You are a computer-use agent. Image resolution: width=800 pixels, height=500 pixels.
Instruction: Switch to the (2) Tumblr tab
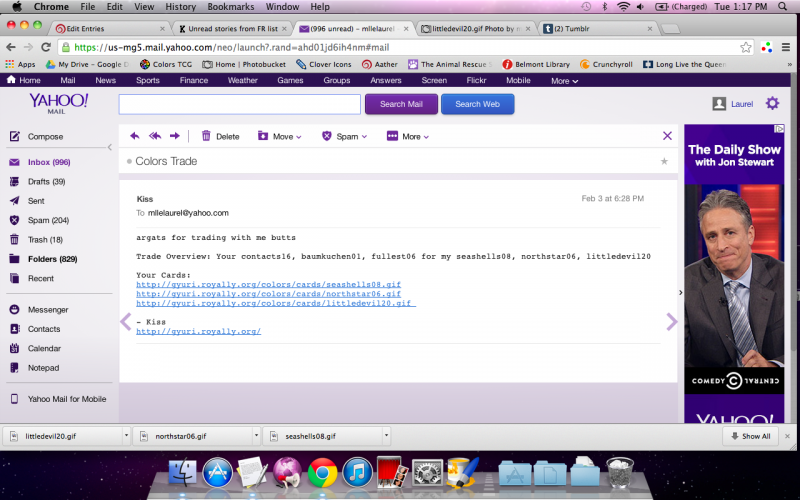tap(597, 29)
